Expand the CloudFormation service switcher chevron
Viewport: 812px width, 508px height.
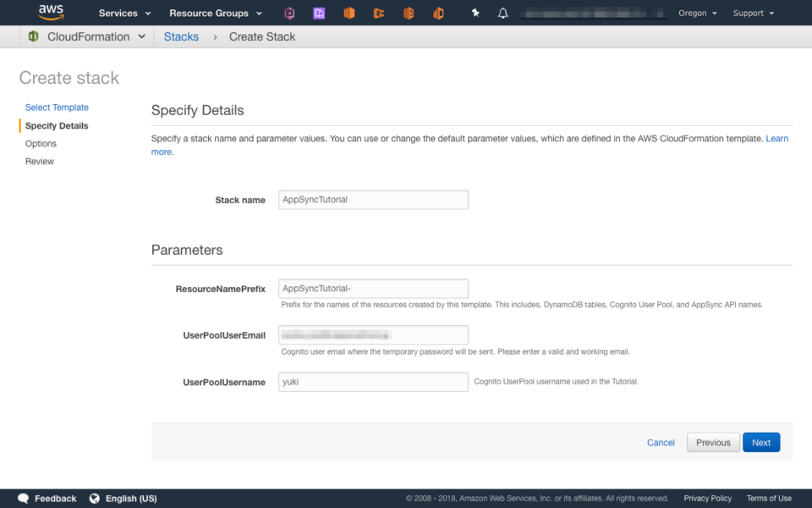coord(142,36)
